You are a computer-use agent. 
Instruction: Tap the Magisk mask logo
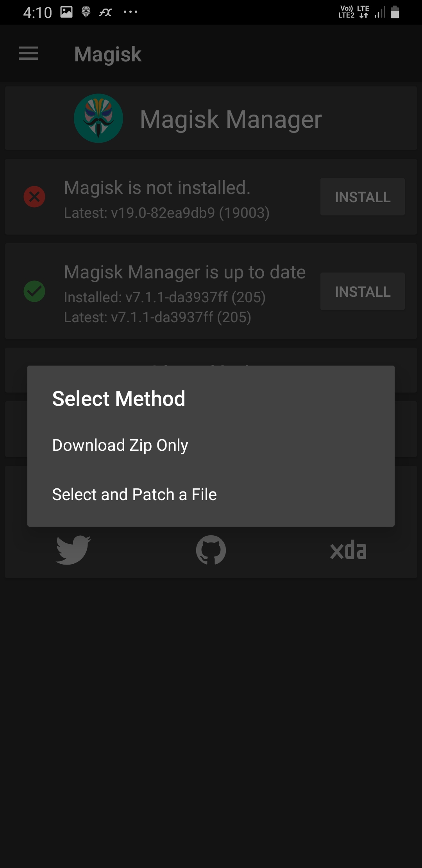98,118
